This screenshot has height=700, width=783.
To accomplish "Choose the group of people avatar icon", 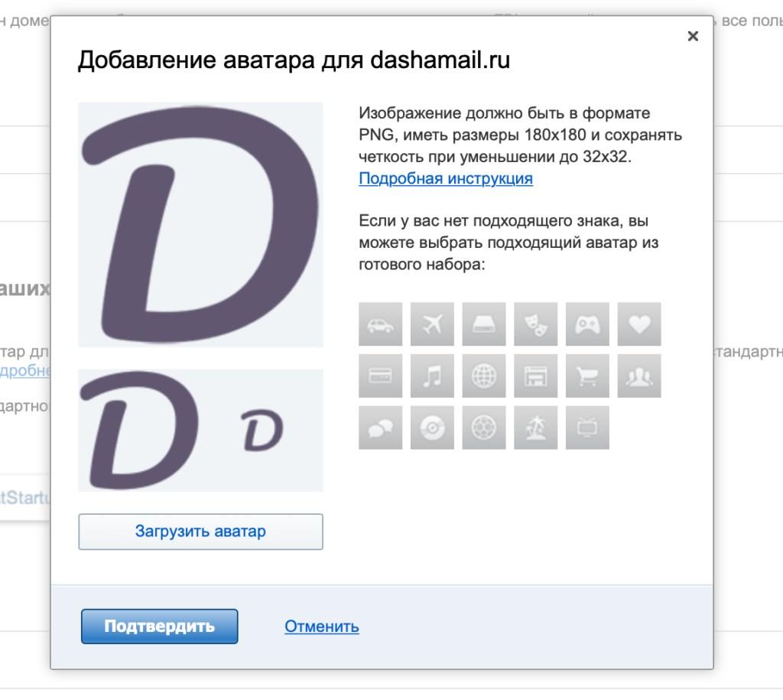I will coord(639,376).
